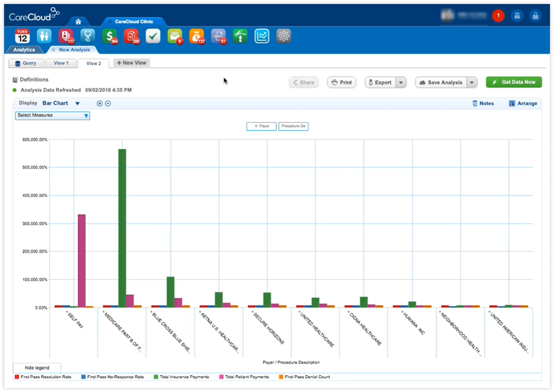This screenshot has height=392, width=554.
Task: Click the SELF PAY pink patient payments bar
Action: [x=81, y=261]
